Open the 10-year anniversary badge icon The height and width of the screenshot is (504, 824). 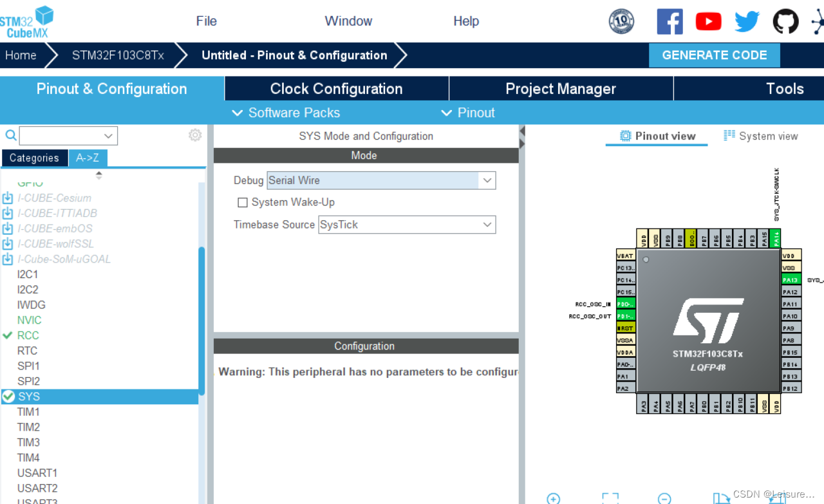621,21
